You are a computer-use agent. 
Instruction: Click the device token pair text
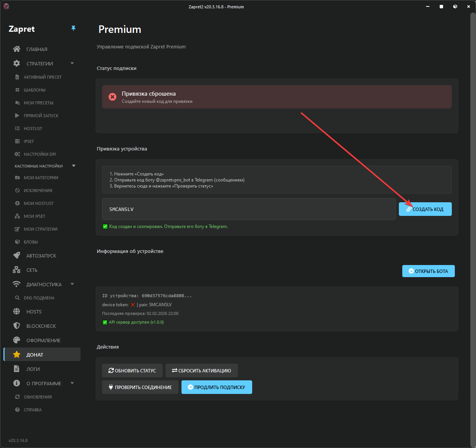[x=137, y=305]
